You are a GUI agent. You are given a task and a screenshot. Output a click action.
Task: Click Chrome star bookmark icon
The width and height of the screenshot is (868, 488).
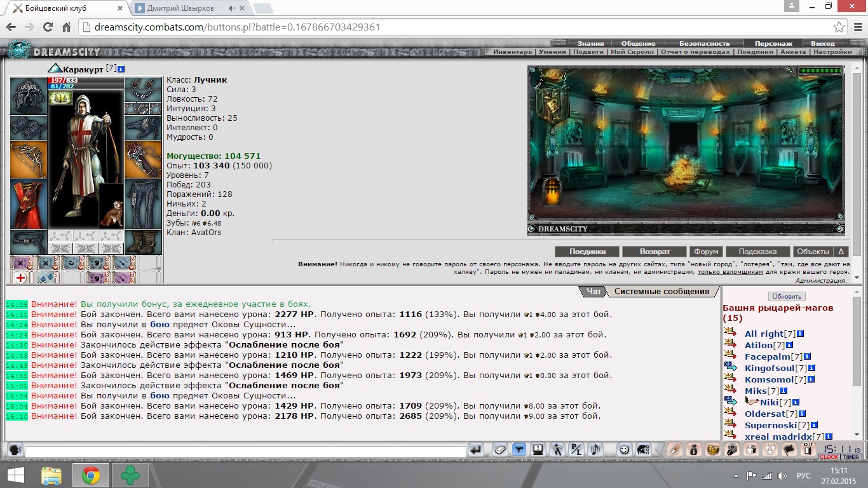(839, 27)
